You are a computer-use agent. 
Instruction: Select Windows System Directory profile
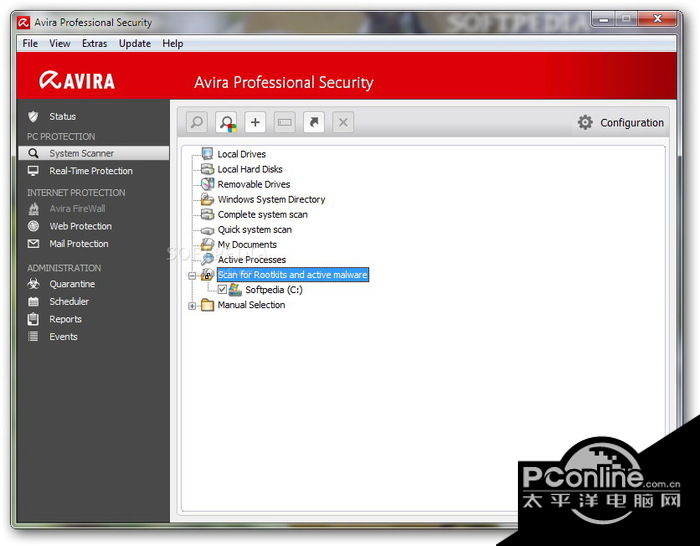pyautogui.click(x=271, y=200)
